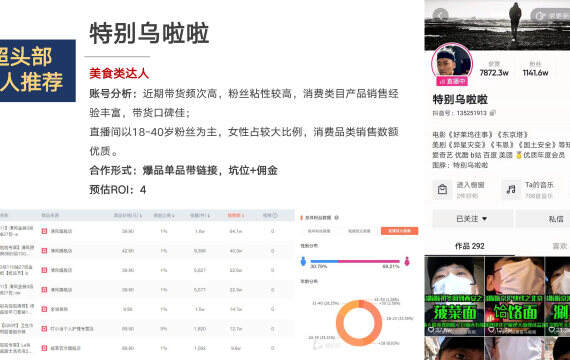Sort by the commission rate column header

164,215
